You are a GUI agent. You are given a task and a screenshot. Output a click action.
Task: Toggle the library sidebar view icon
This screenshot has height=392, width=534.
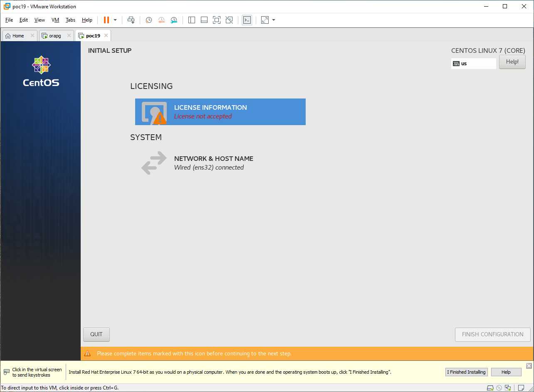click(192, 20)
